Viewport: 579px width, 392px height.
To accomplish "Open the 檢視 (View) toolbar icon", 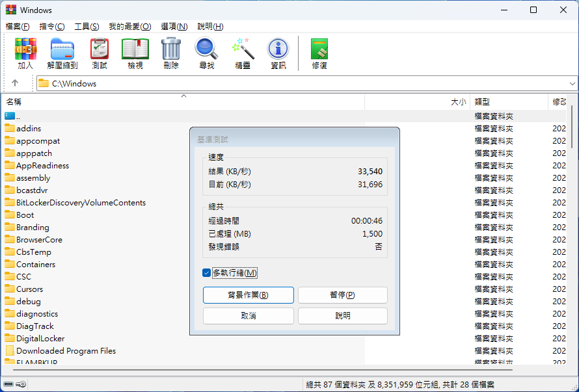I will click(x=135, y=53).
